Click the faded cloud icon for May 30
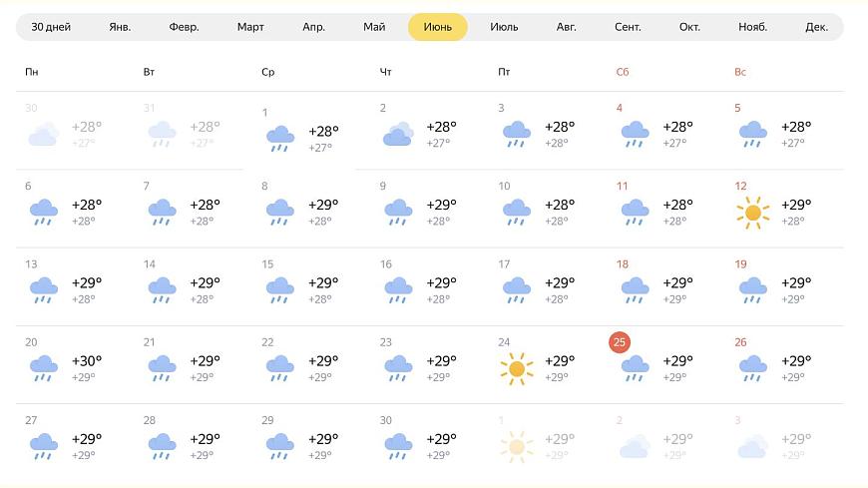This screenshot has height=488, width=868. [x=44, y=134]
